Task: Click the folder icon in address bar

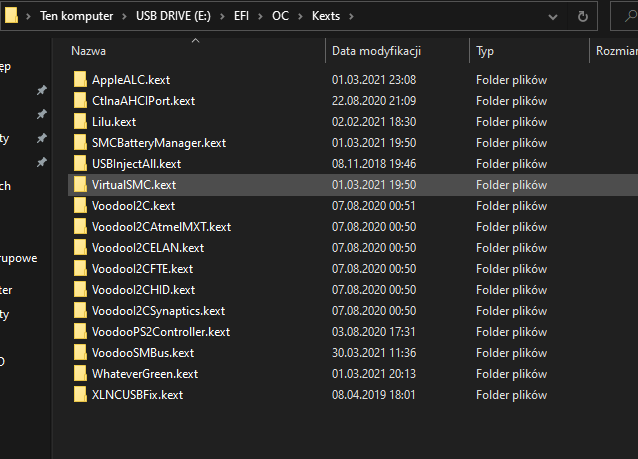Action: click(11, 15)
